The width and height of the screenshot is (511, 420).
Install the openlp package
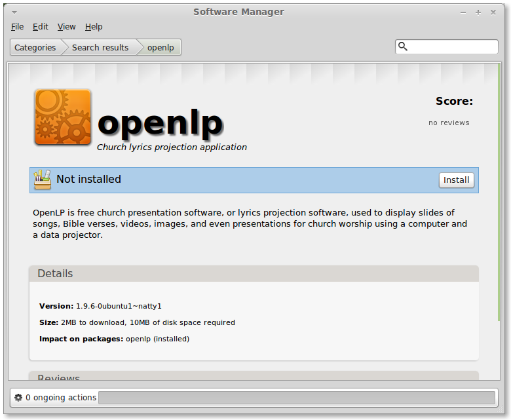click(456, 180)
